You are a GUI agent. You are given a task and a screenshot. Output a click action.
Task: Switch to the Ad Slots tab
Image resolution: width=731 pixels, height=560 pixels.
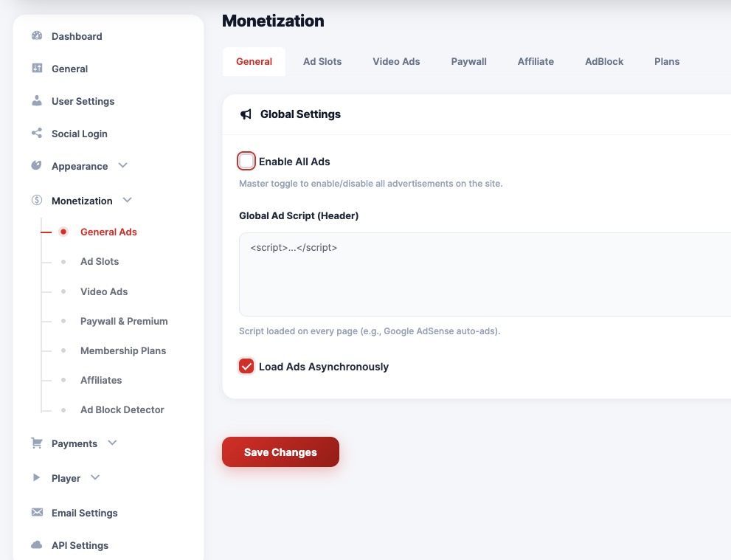(322, 61)
